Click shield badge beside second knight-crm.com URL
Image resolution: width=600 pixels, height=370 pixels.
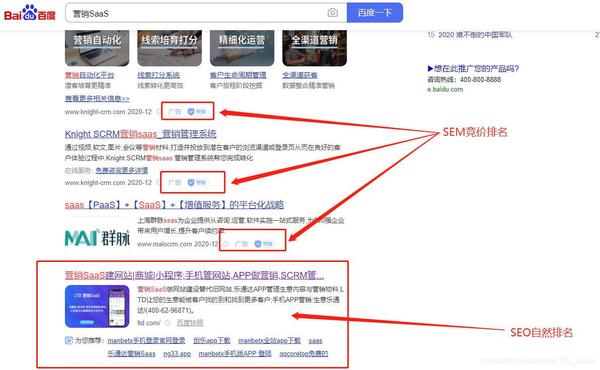click(197, 183)
